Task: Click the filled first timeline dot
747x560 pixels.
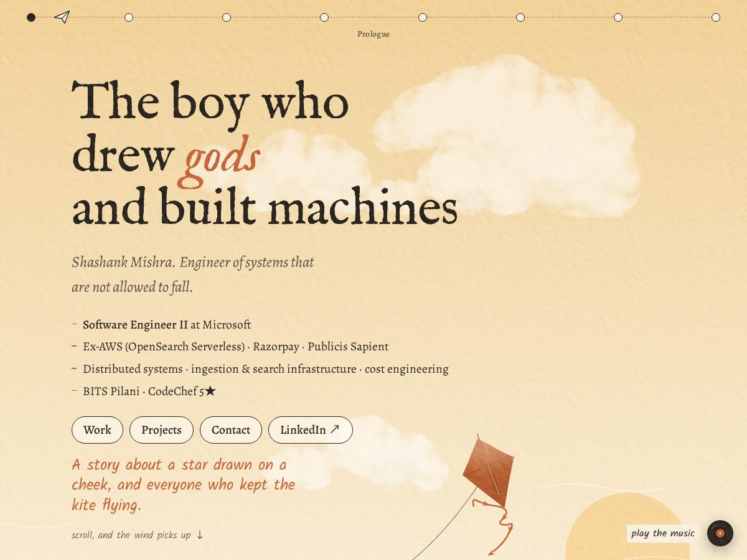Action: [x=31, y=17]
